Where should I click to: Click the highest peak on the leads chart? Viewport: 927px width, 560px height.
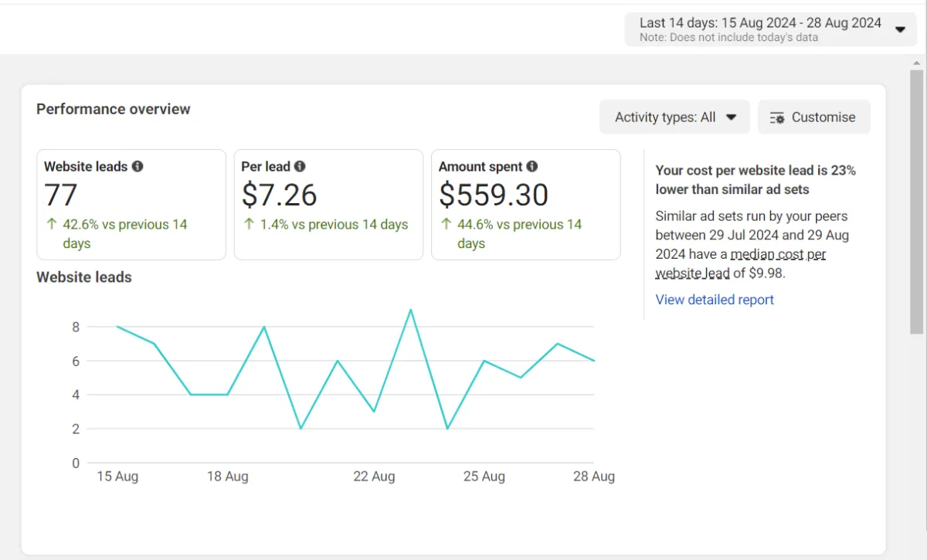coord(411,310)
